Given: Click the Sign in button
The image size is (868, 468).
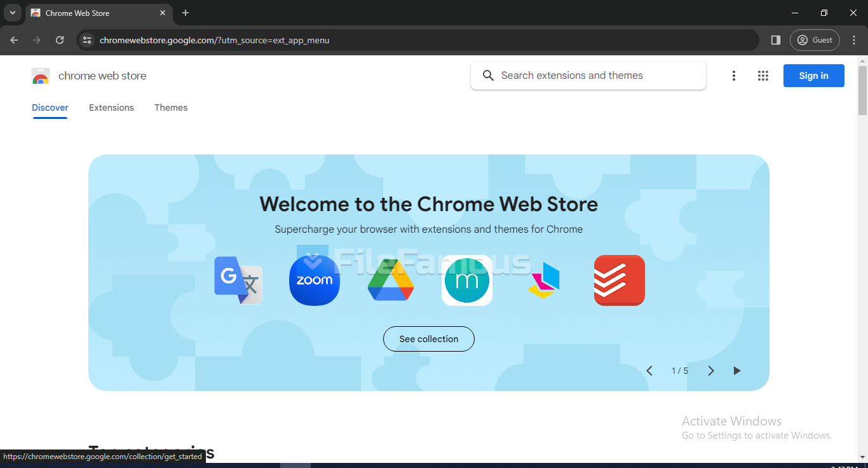Looking at the screenshot, I should coord(814,76).
